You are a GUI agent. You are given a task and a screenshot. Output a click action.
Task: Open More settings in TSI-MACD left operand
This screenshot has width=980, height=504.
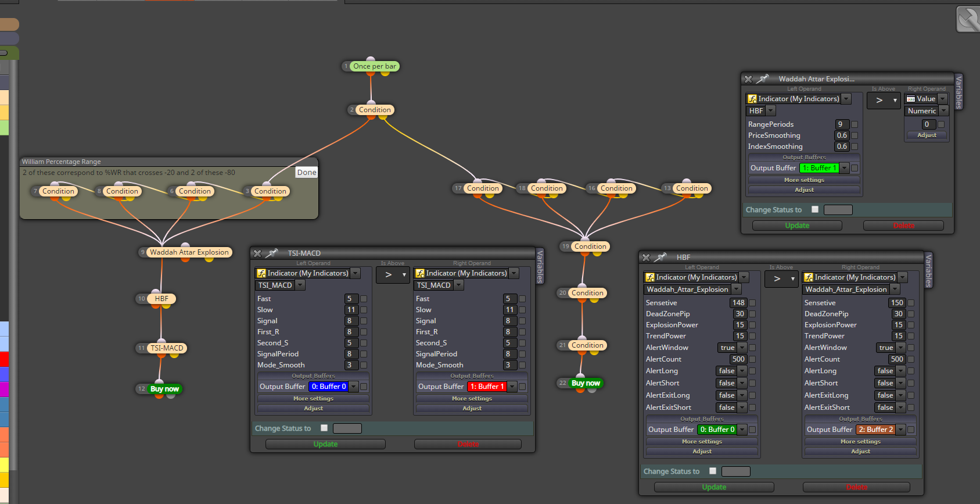(x=313, y=399)
